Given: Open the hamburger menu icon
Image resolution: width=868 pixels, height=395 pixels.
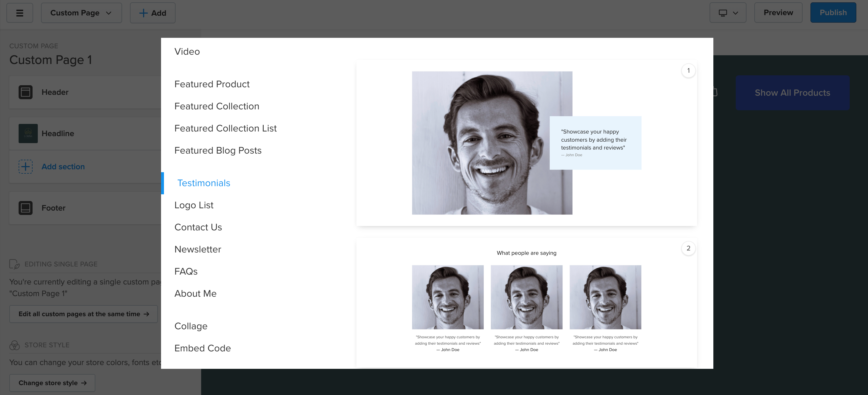Looking at the screenshot, I should pyautogui.click(x=19, y=13).
